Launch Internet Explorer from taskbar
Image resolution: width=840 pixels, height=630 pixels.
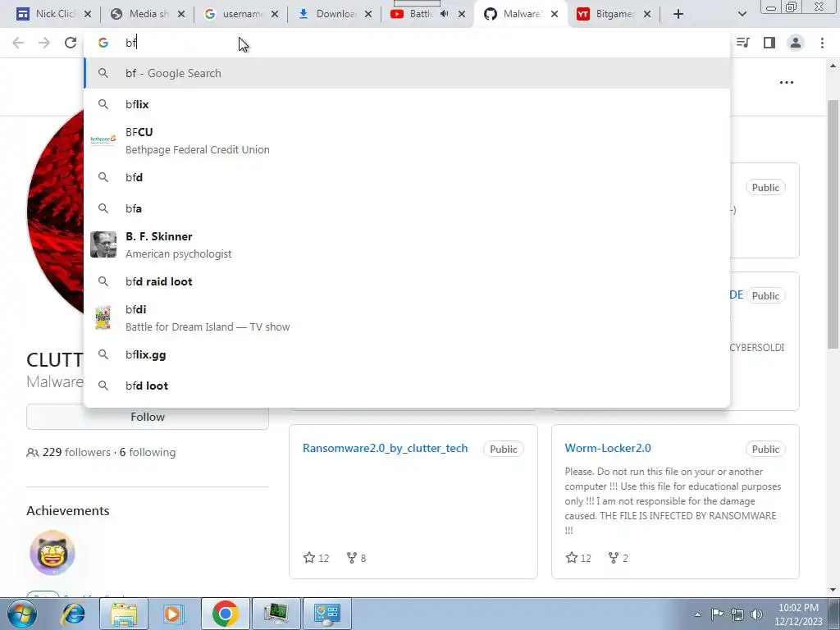click(73, 614)
